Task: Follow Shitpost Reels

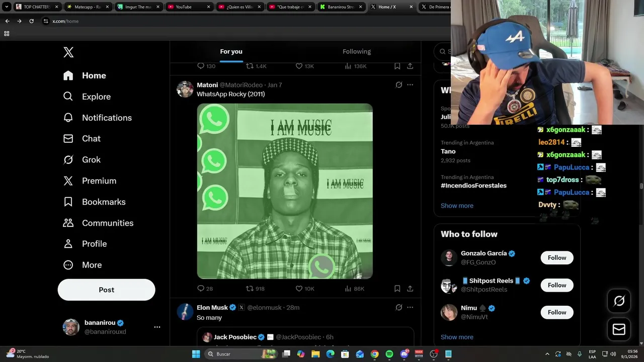Action: coord(556,285)
